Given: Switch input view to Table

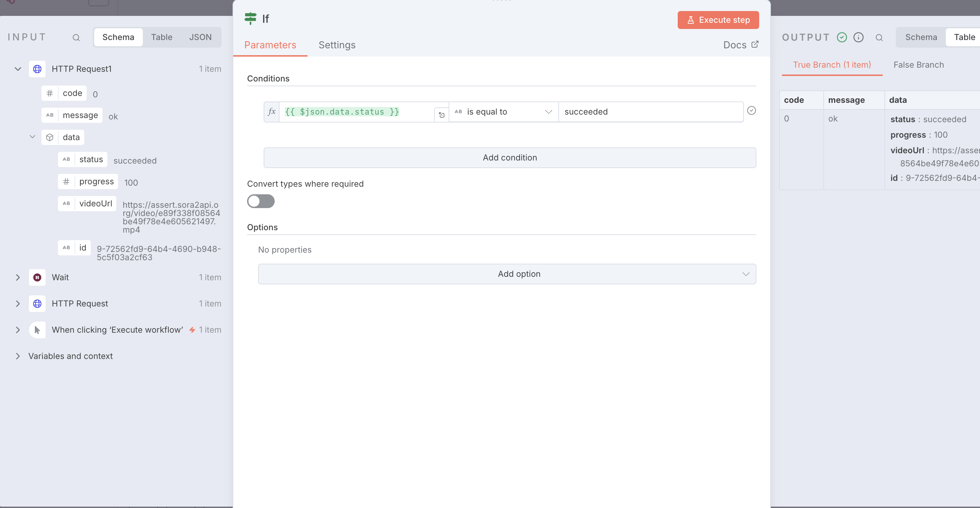Looking at the screenshot, I should coord(161,37).
